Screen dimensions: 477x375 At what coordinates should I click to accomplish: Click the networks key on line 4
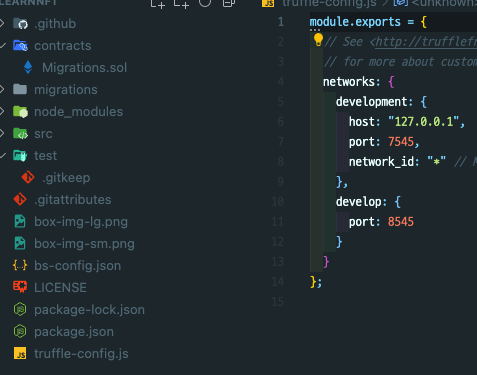[x=349, y=82]
